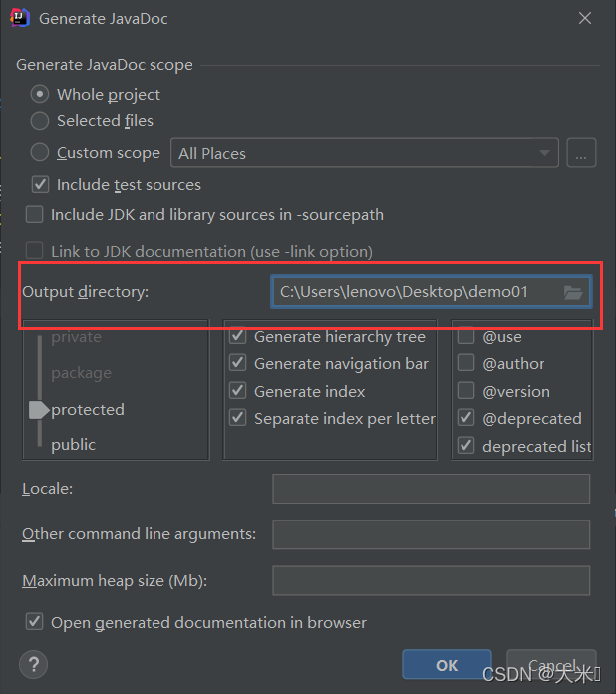Viewport: 616px width, 694px height.
Task: Click the Cancel button
Action: click(551, 665)
